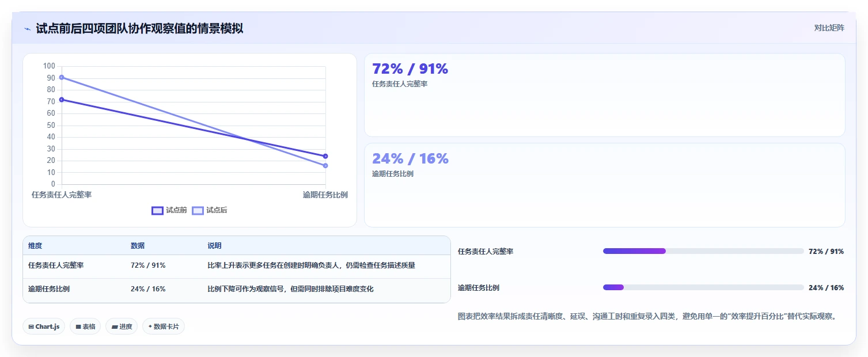Image resolution: width=868 pixels, height=357 pixels.
Task: Select the 逾期任务比例 table row cell
Action: pos(49,289)
